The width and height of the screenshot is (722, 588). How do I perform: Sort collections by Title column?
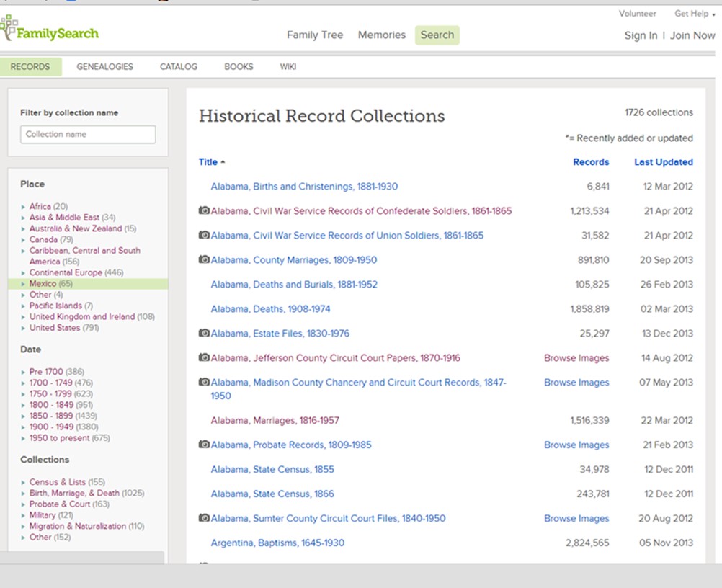pos(212,162)
